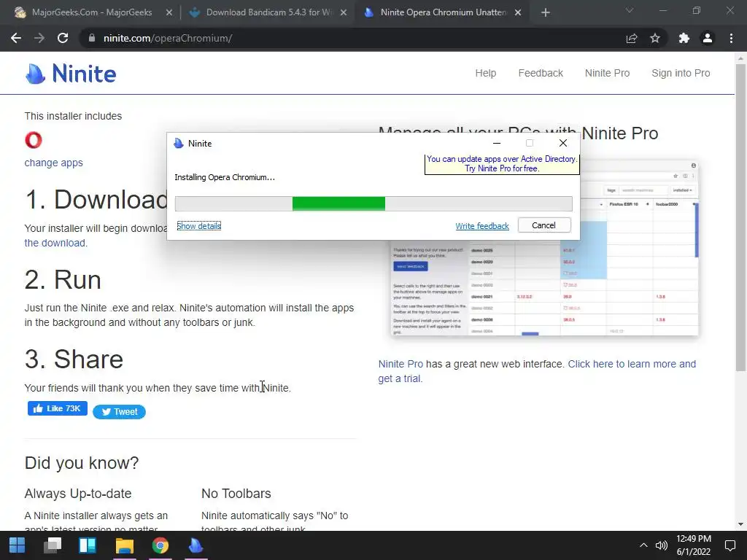Screen dimensions: 747x560
Task: Switch to the MajorGeeks.Com tab
Action: 91,13
